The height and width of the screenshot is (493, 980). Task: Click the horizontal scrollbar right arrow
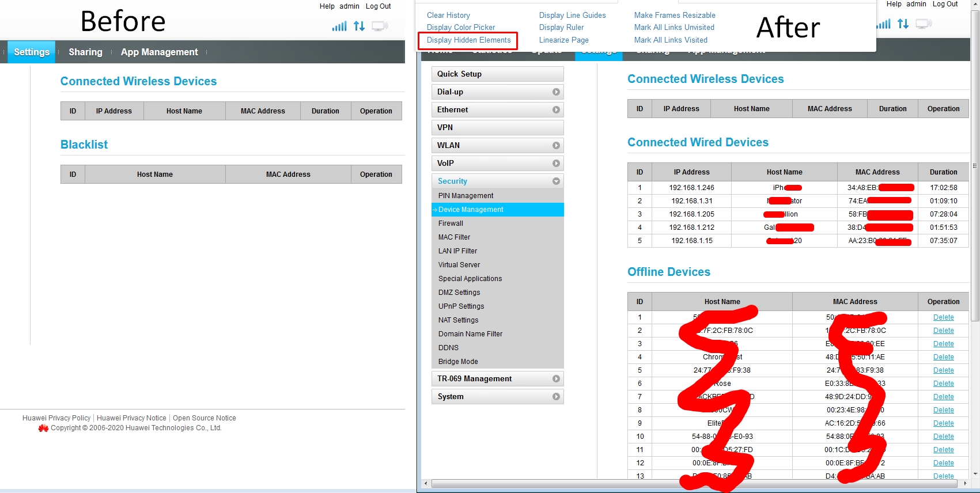[x=966, y=484]
